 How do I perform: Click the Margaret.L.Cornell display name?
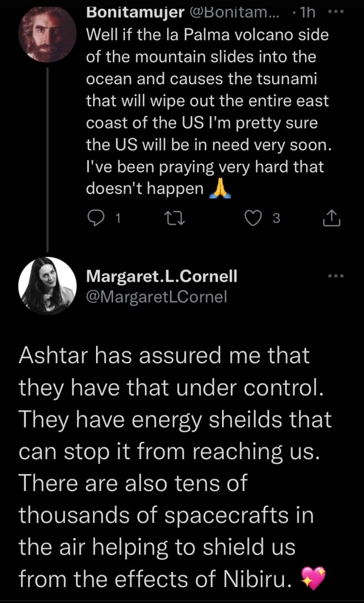(x=162, y=276)
